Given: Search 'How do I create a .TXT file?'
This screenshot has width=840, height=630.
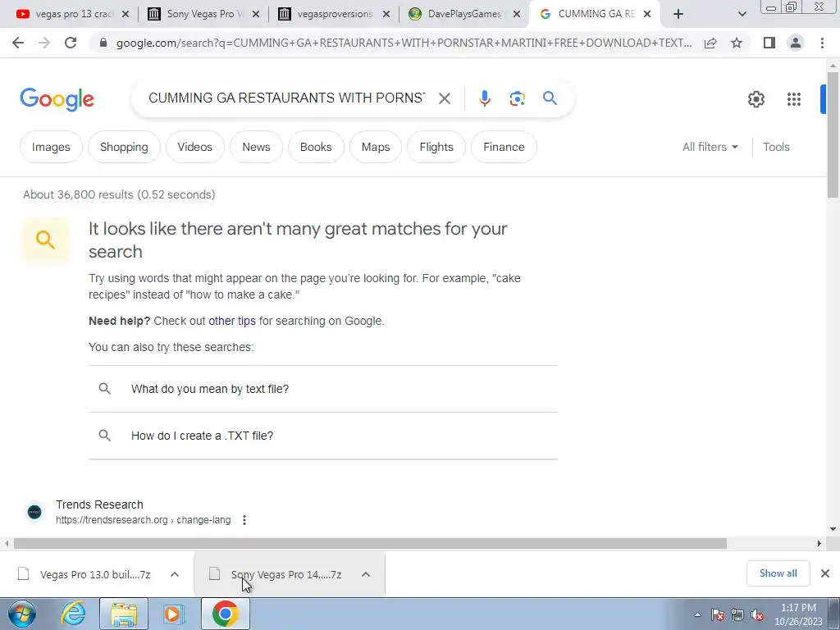Looking at the screenshot, I should [323, 436].
